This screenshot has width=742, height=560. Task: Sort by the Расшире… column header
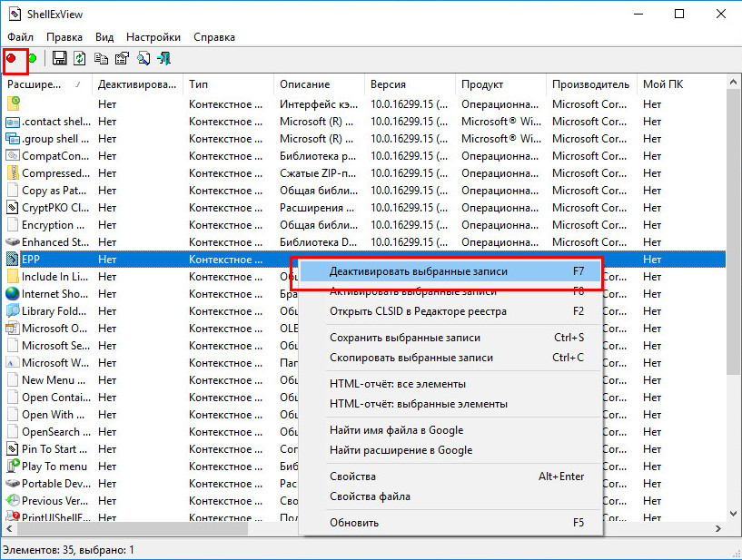tap(46, 84)
